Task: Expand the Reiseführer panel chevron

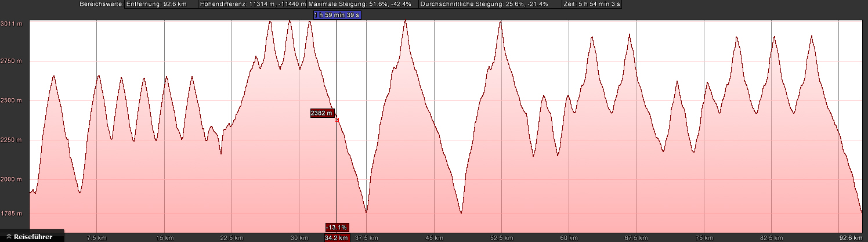Action: (9, 237)
